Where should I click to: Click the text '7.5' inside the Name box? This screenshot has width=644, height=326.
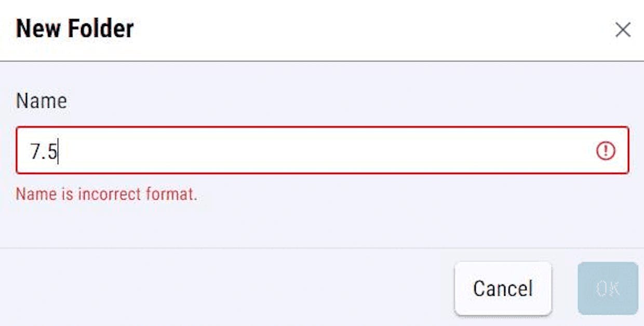pyautogui.click(x=44, y=152)
